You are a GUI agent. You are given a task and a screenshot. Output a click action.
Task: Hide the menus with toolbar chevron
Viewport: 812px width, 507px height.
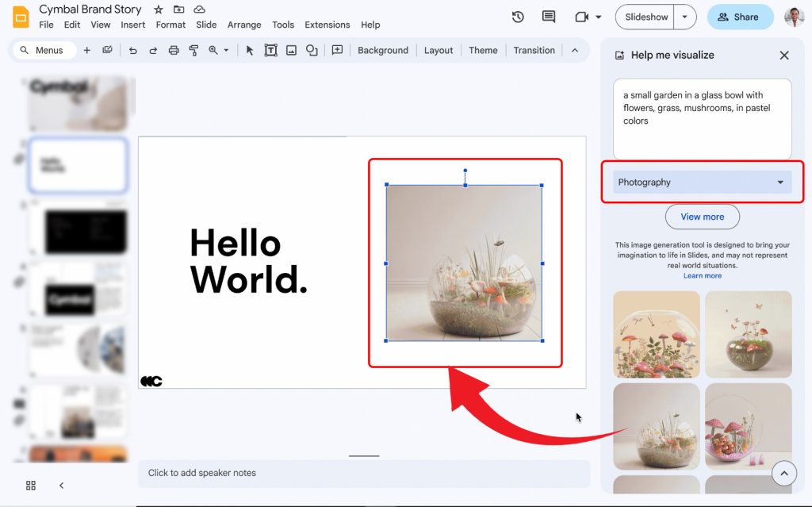(575, 50)
